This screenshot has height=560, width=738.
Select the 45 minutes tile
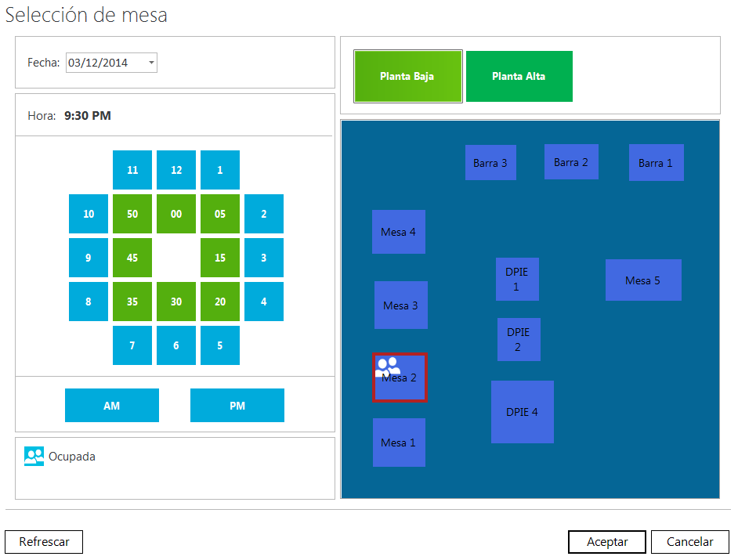pos(132,258)
